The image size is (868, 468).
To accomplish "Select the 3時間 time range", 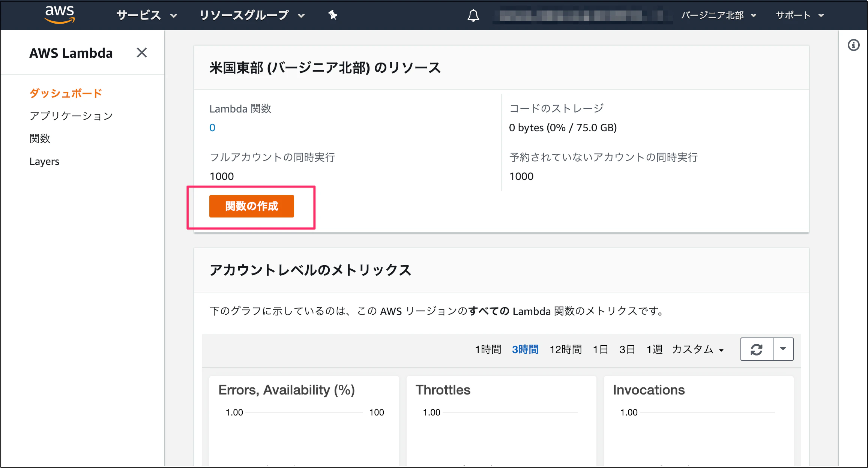I will [x=525, y=349].
